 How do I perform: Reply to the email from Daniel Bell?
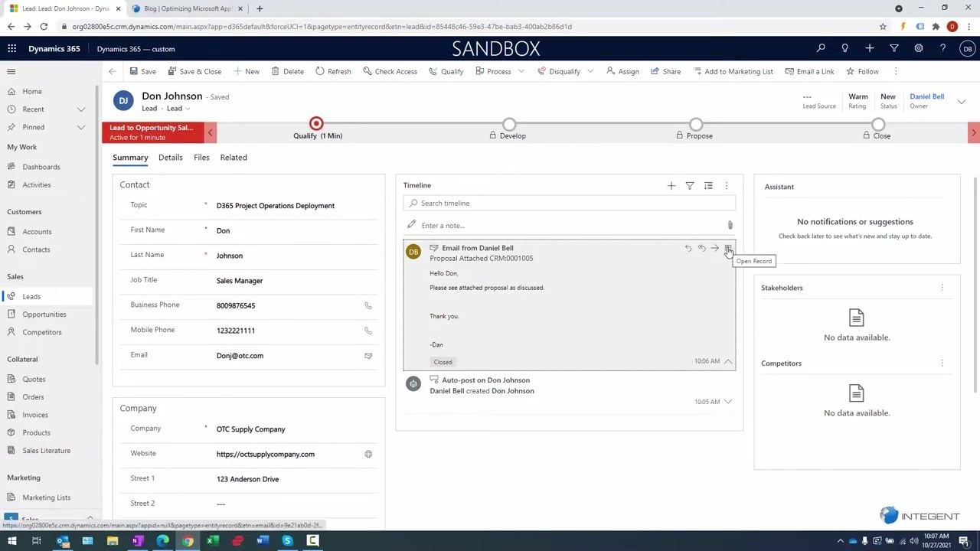(688, 248)
